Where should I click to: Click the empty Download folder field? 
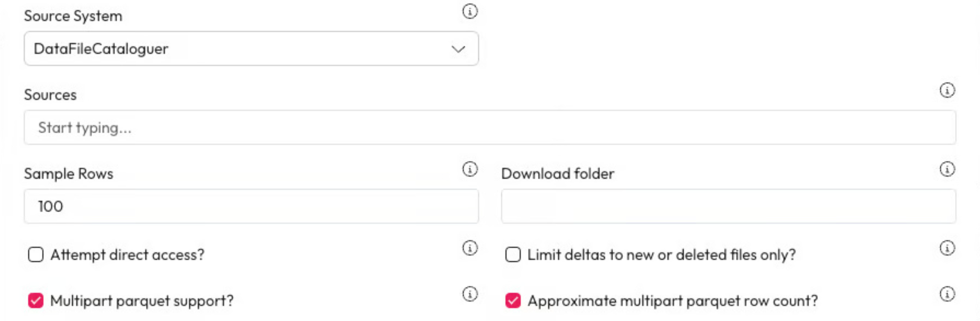click(x=728, y=207)
